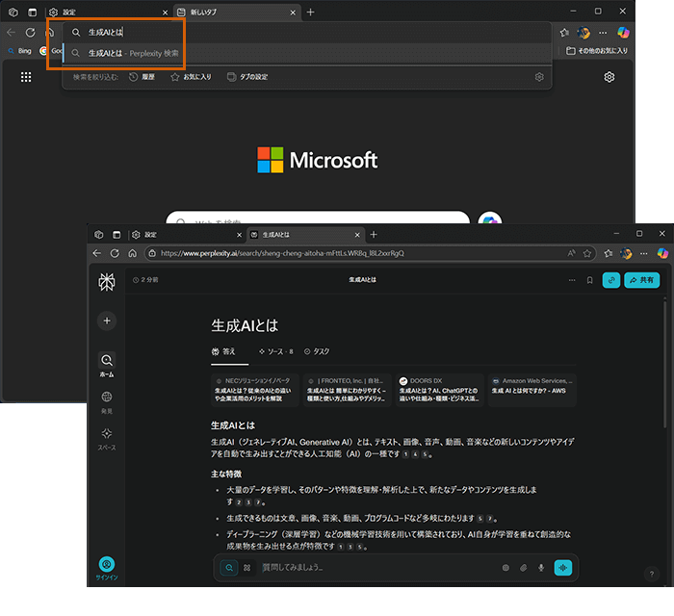Viewport: 674px width, 616px height.
Task: Open the workspaces icon in the front window
Action: click(x=99, y=235)
